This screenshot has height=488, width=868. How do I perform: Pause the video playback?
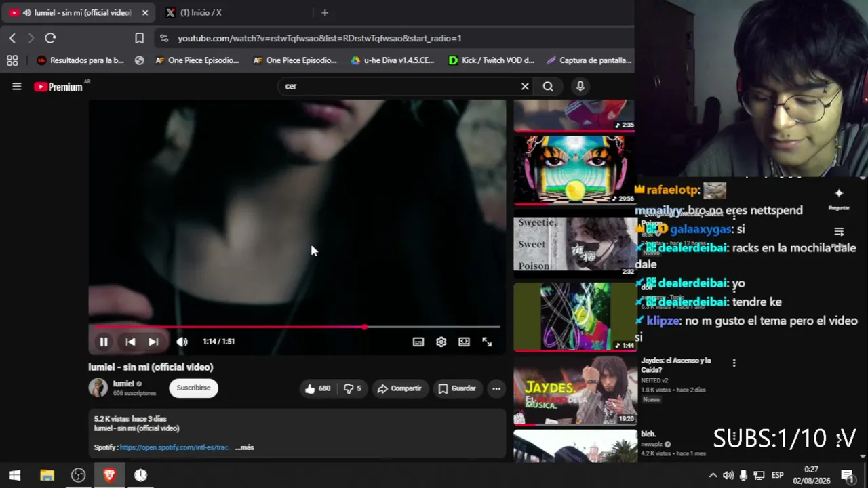104,342
